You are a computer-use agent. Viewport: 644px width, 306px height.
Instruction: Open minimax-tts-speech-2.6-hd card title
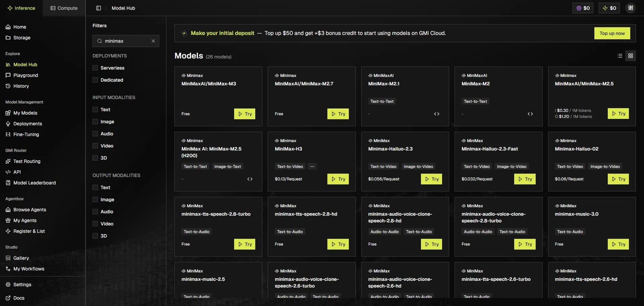click(586, 279)
